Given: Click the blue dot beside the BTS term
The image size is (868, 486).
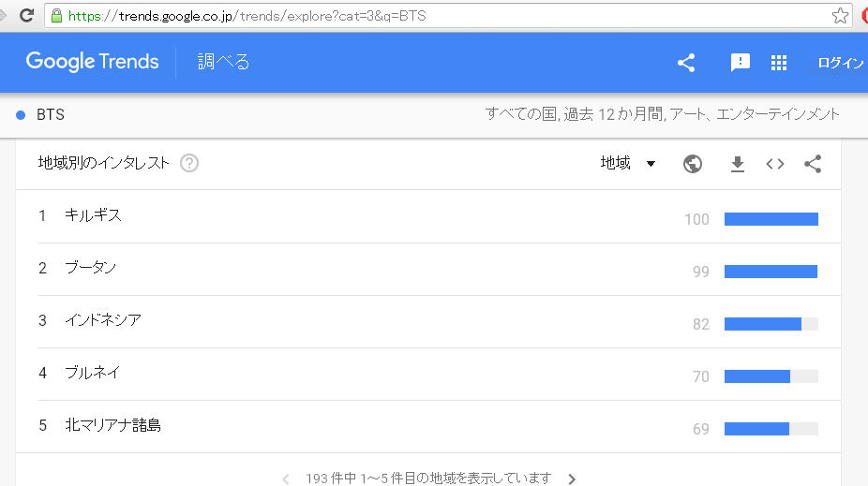Looking at the screenshot, I should [x=21, y=115].
